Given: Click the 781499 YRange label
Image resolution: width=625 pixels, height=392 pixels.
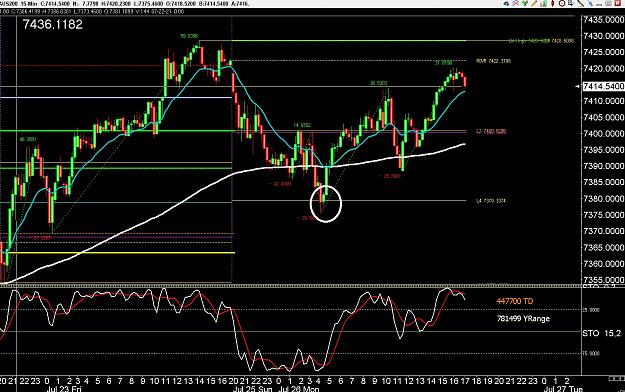Looking at the screenshot, I should 523,318.
